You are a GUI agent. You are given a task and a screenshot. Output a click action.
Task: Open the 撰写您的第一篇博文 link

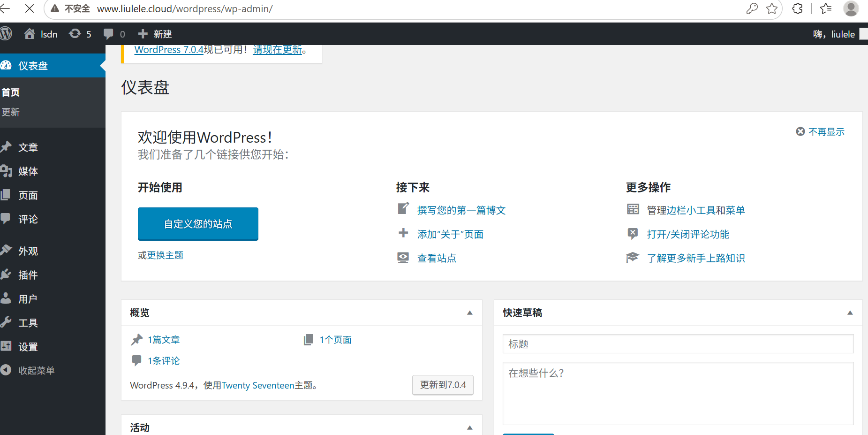(x=461, y=210)
